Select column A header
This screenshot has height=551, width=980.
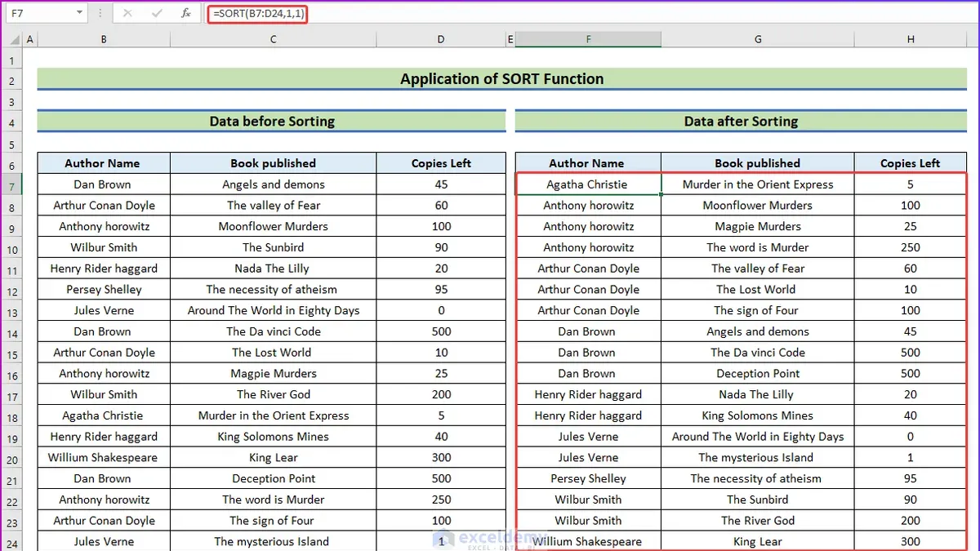click(30, 39)
